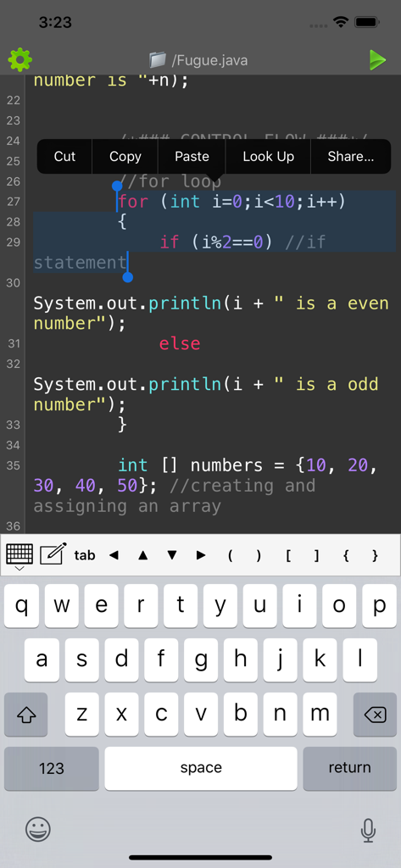Tap the k key
Image resolution: width=401 pixels, height=868 pixels.
[x=320, y=659]
